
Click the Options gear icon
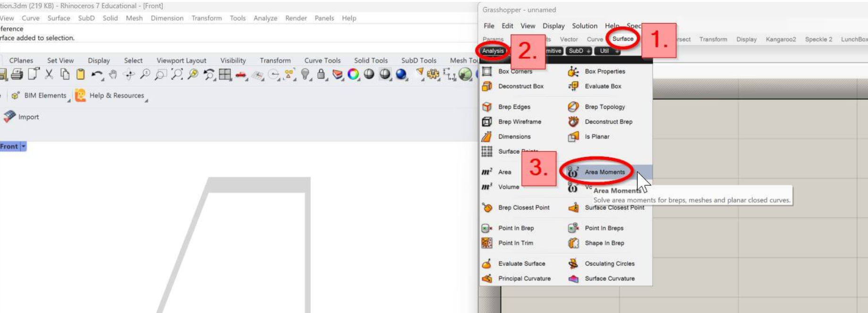tap(433, 74)
